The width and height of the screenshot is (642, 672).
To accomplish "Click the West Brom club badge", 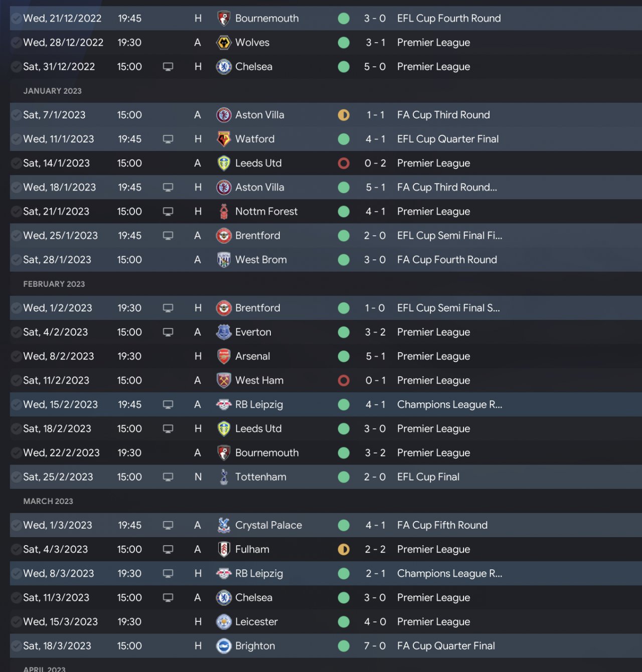I will [224, 260].
